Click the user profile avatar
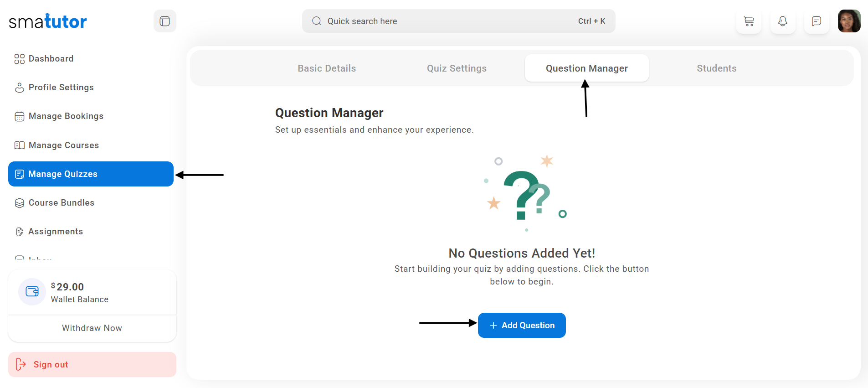The width and height of the screenshot is (868, 388). (x=849, y=21)
